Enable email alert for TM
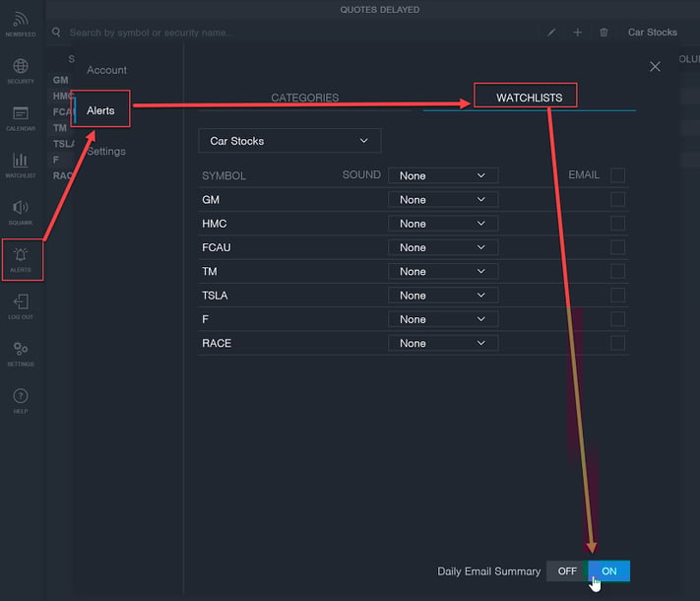The image size is (700, 601). [618, 271]
